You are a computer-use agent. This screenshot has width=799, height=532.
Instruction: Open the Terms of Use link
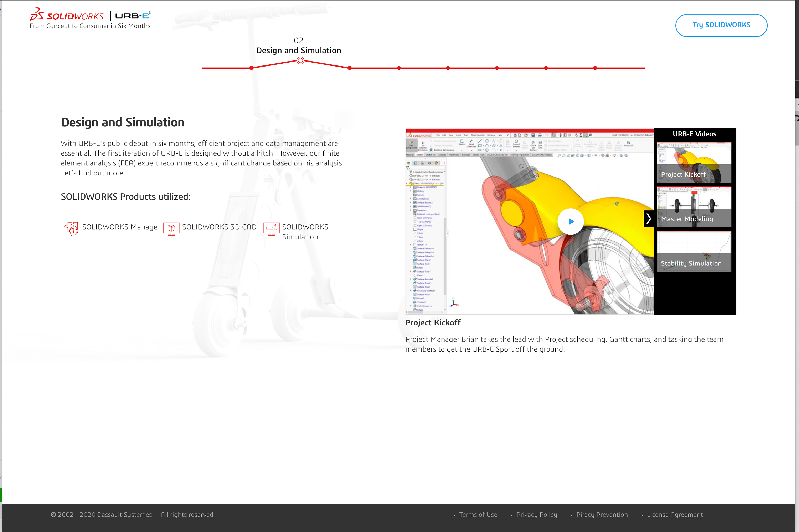[x=478, y=514]
